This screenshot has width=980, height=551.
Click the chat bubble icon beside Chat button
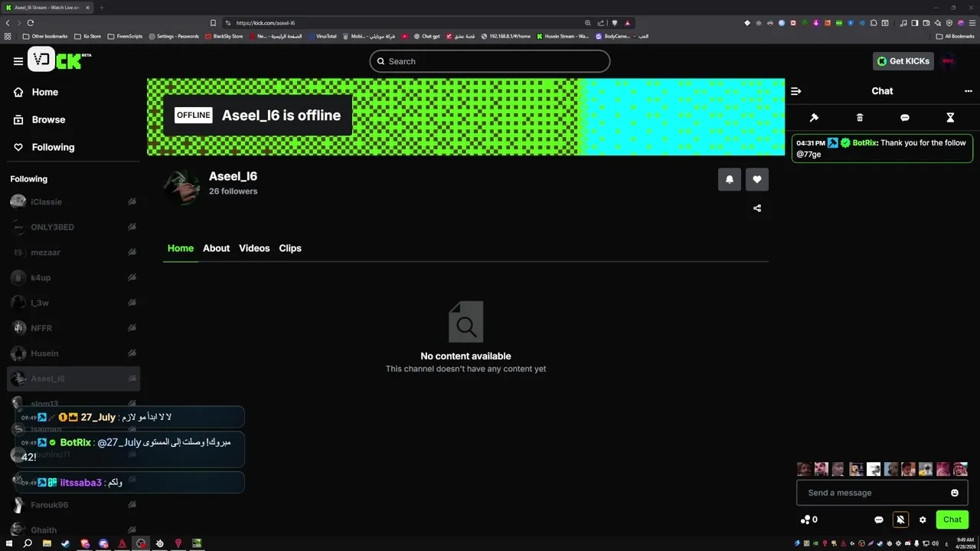879,520
